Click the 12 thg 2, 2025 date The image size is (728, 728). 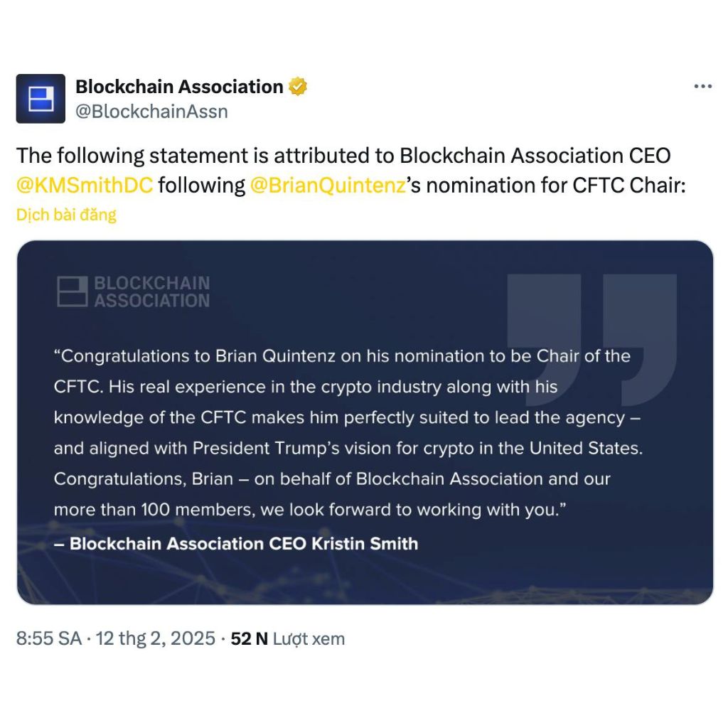coord(156,638)
